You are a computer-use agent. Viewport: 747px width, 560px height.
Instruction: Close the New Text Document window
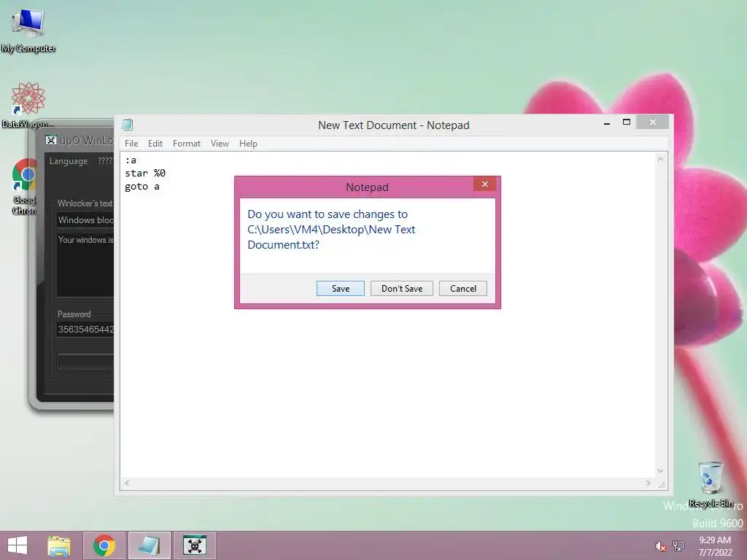[x=652, y=122]
